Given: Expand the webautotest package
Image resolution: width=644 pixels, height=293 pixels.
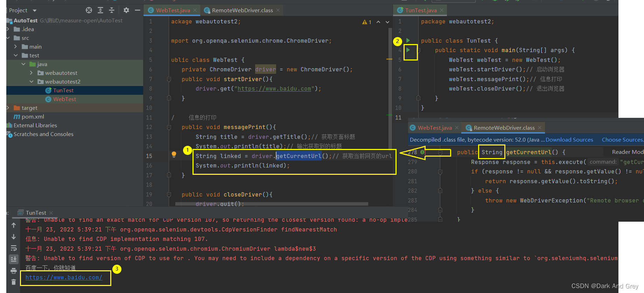Looking at the screenshot, I should [31, 73].
